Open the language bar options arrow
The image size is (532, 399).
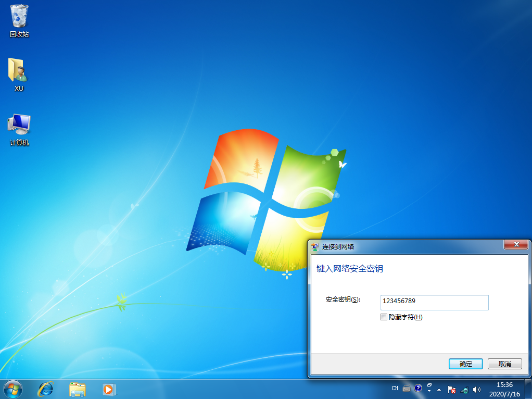pos(429,391)
